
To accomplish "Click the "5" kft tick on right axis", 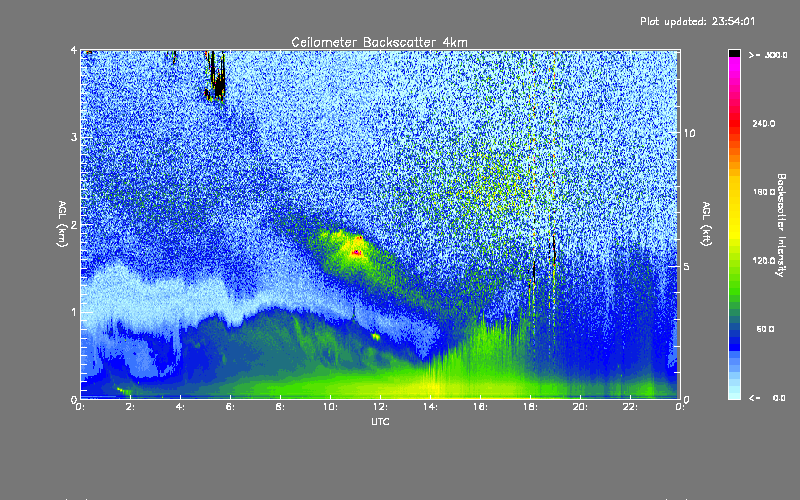I will tap(687, 267).
